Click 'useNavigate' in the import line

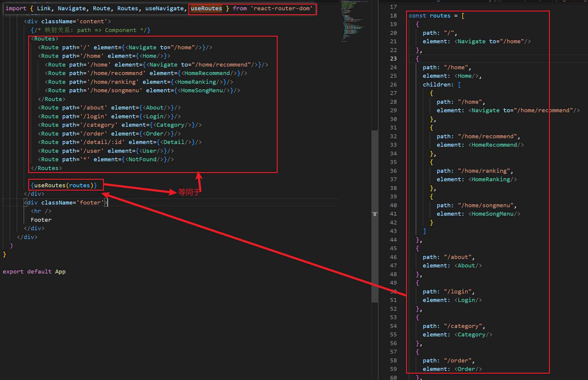(164, 8)
